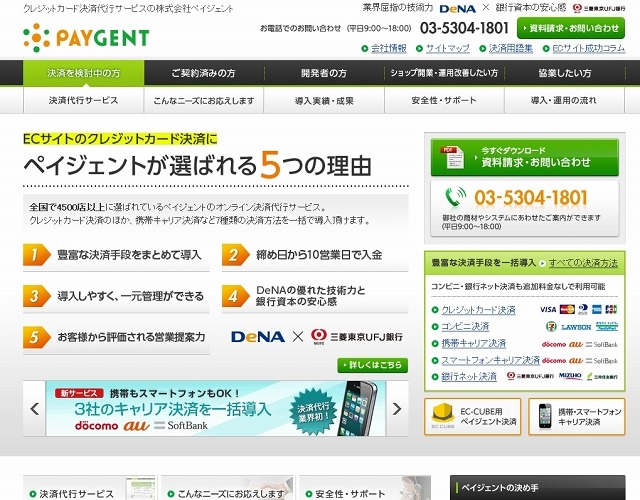Open the クレジットカード決済 link

(478, 310)
